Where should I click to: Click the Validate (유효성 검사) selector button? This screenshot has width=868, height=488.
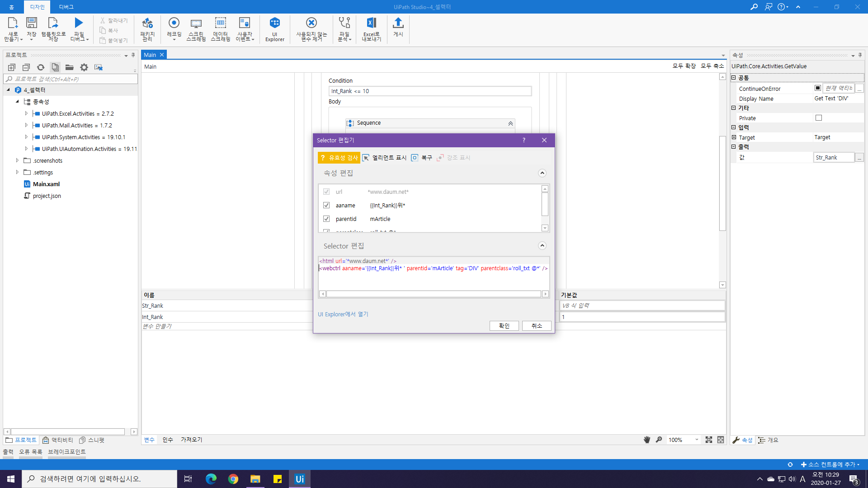[x=339, y=158]
